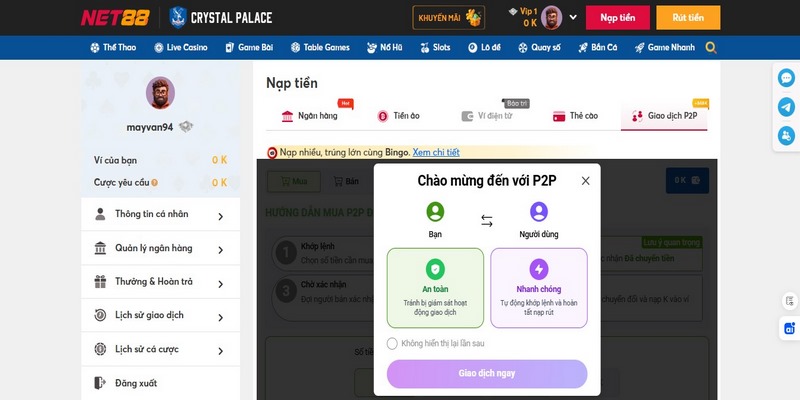
Task: Open the Bắn Cá menu
Action: click(x=597, y=47)
